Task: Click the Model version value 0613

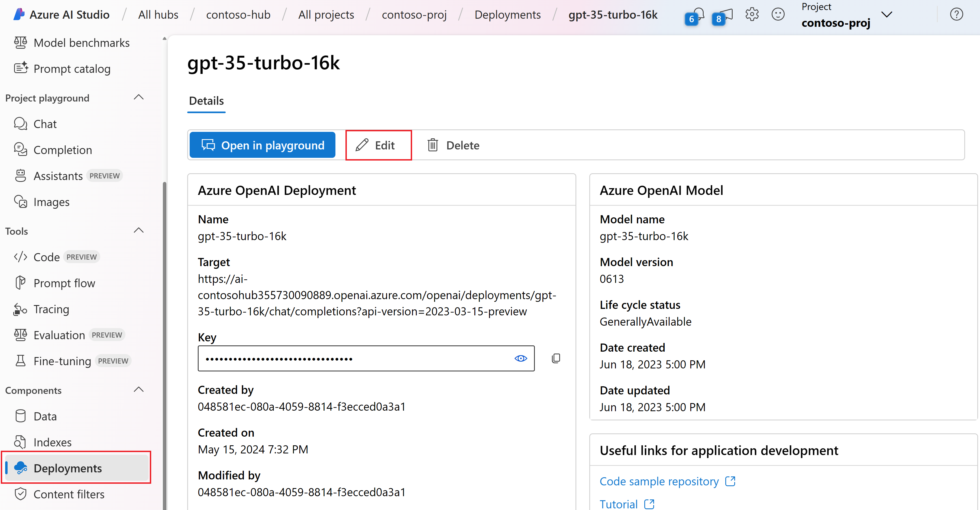Action: (x=612, y=279)
